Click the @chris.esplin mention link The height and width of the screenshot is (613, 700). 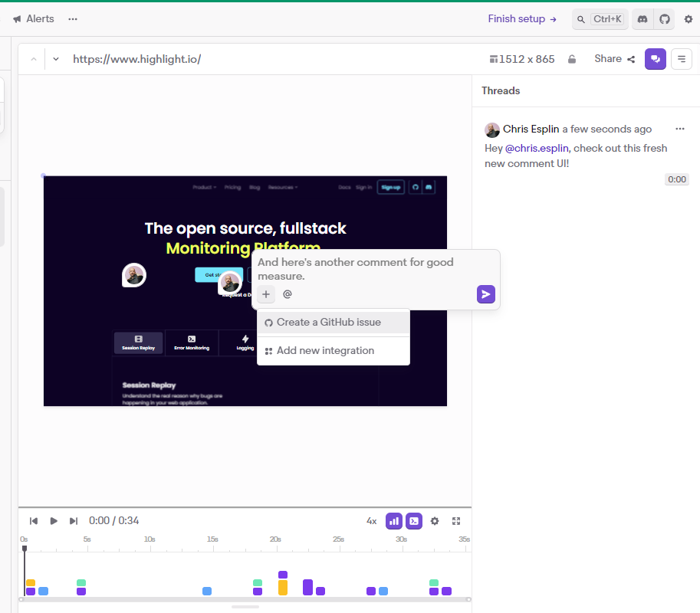click(536, 148)
